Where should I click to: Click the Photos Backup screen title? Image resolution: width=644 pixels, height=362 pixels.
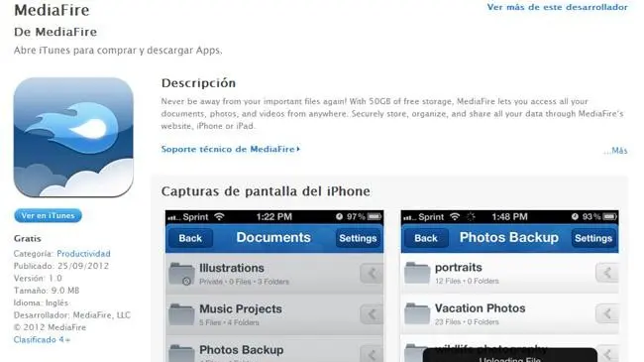tap(509, 237)
